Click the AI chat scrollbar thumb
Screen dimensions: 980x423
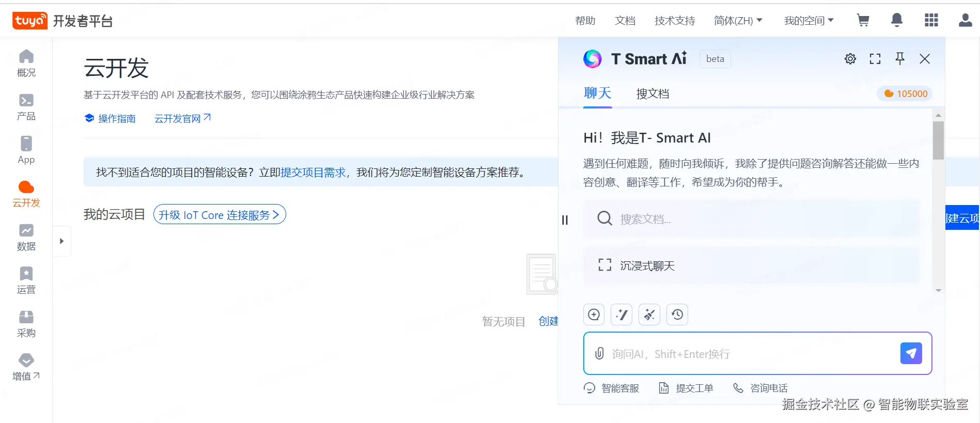[x=938, y=140]
